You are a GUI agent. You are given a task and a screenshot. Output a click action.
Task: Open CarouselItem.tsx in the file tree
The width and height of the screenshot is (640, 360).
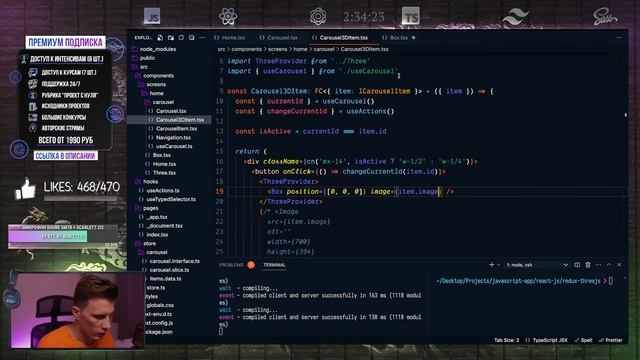click(x=176, y=129)
